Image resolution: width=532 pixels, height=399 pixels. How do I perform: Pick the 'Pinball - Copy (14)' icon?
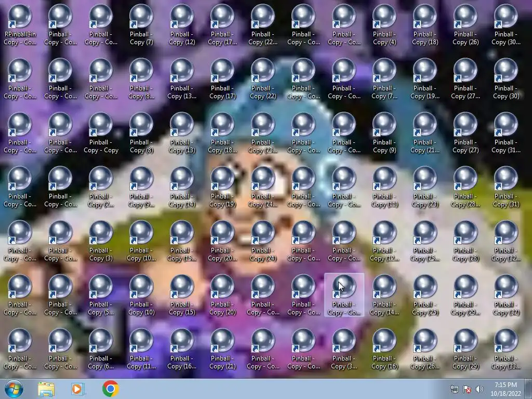(x=182, y=187)
